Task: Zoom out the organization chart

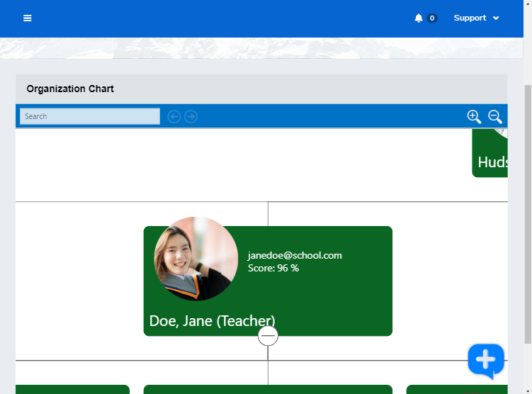Action: 495,116
